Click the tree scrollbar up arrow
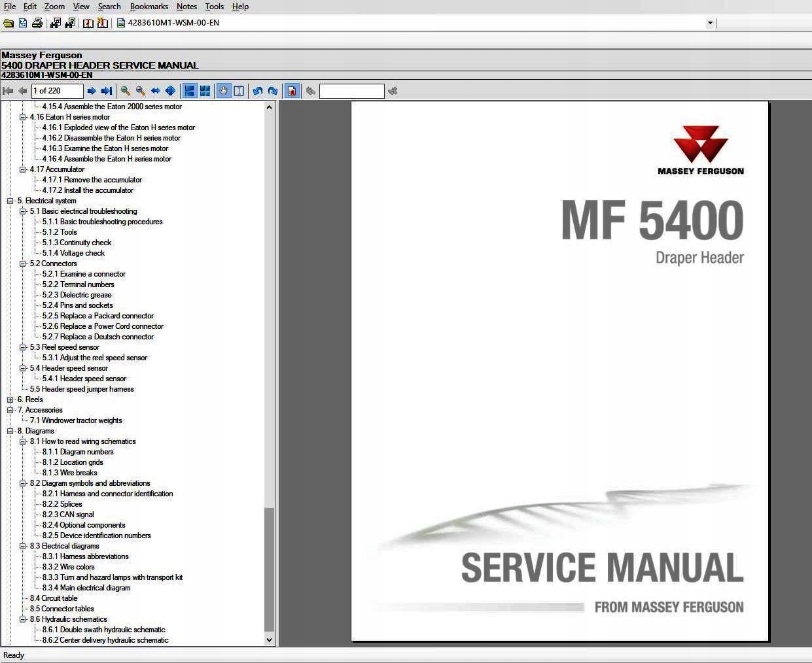This screenshot has height=663, width=812. click(x=269, y=107)
